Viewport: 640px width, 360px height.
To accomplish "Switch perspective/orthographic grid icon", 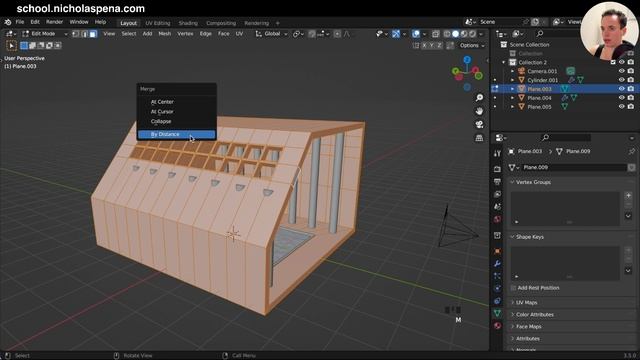I will [x=479, y=138].
